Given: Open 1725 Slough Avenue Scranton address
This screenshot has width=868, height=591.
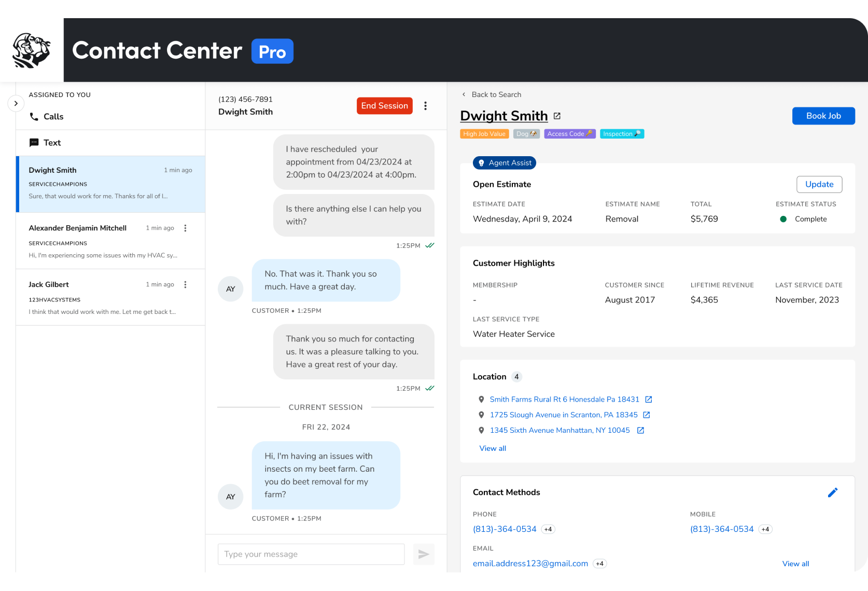Looking at the screenshot, I should pyautogui.click(x=564, y=415).
